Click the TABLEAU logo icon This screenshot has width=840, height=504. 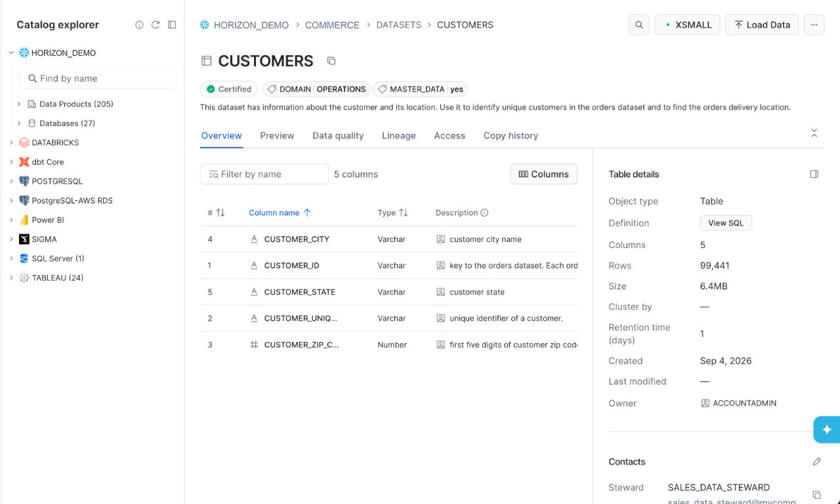24,278
